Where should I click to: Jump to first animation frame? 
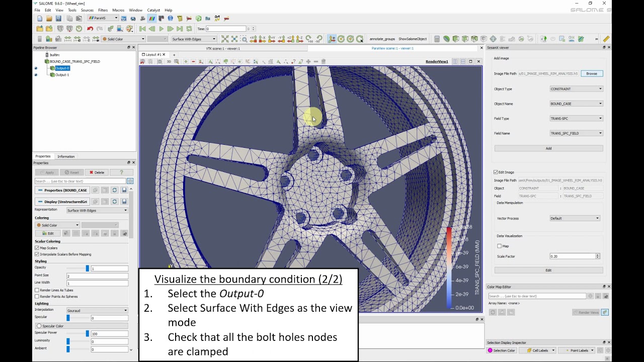click(x=142, y=29)
